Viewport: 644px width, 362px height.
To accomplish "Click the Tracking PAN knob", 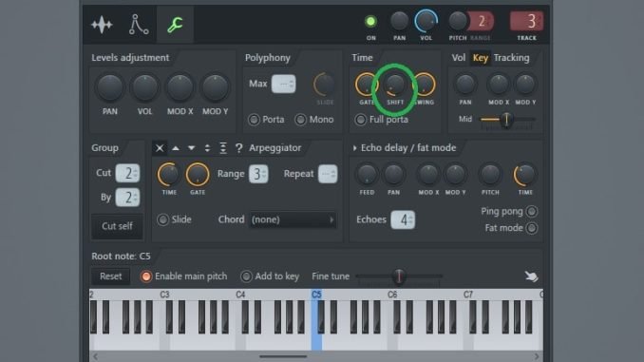I will click(465, 85).
